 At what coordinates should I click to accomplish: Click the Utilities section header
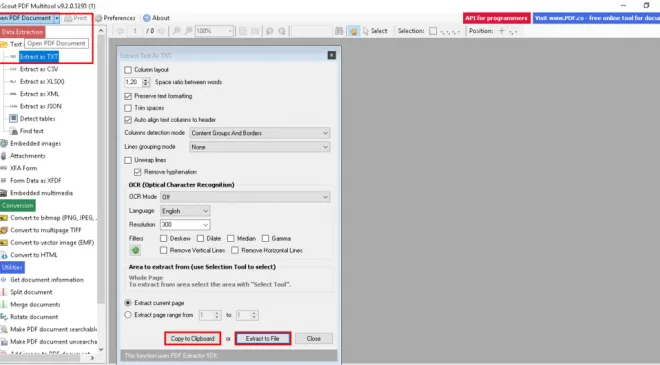12,267
